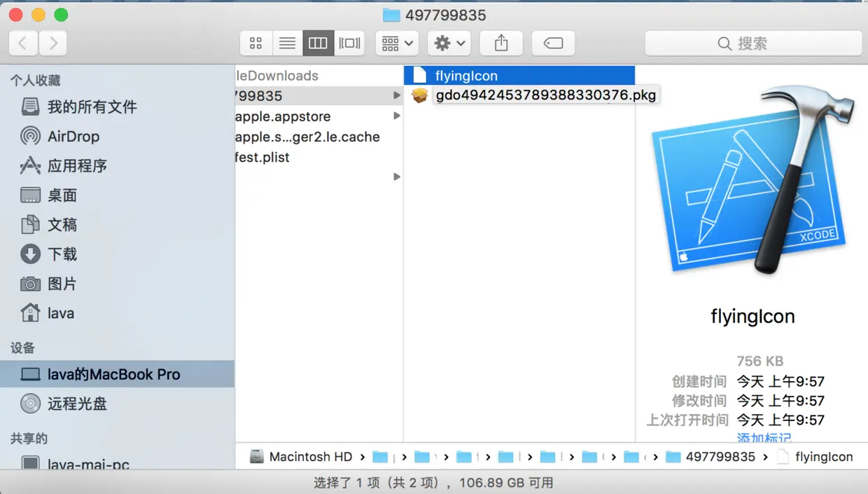Click the pkg package box icon
868x494 pixels.
419,95
